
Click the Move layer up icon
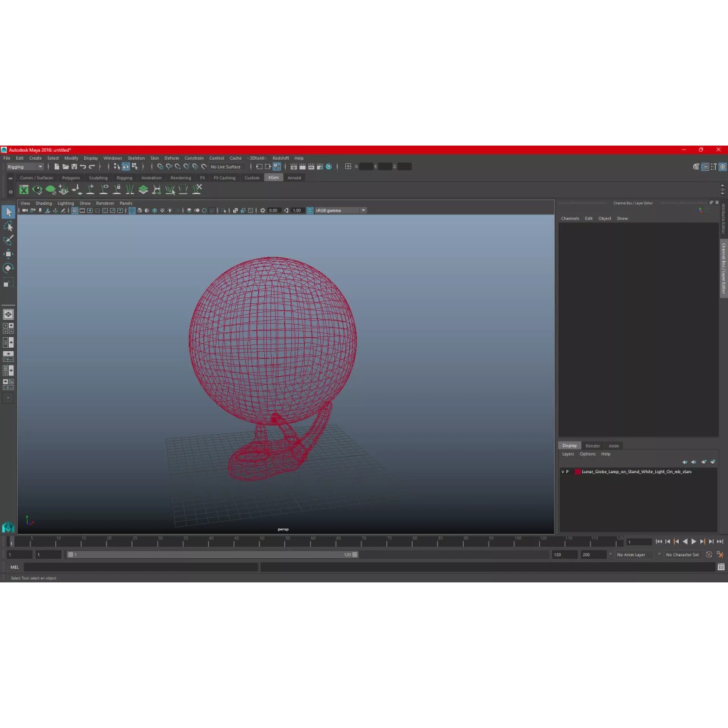(685, 462)
